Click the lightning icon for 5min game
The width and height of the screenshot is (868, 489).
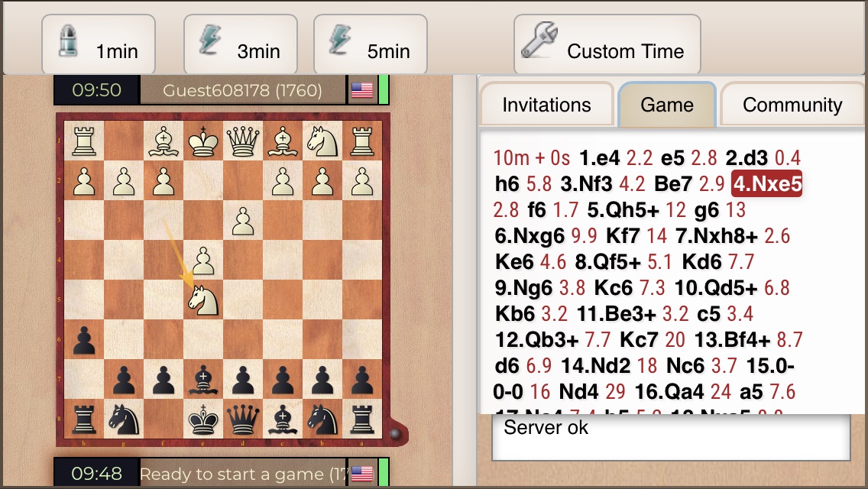338,39
